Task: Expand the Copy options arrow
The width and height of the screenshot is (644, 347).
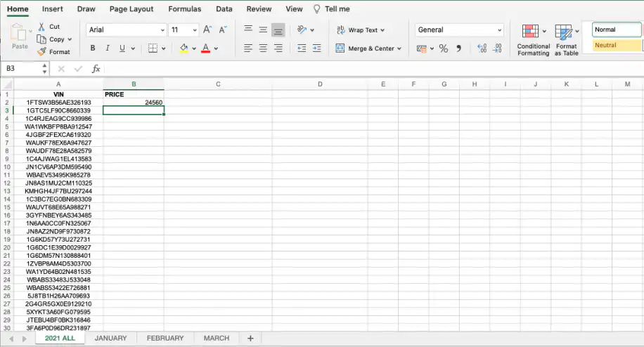Action: pos(70,39)
